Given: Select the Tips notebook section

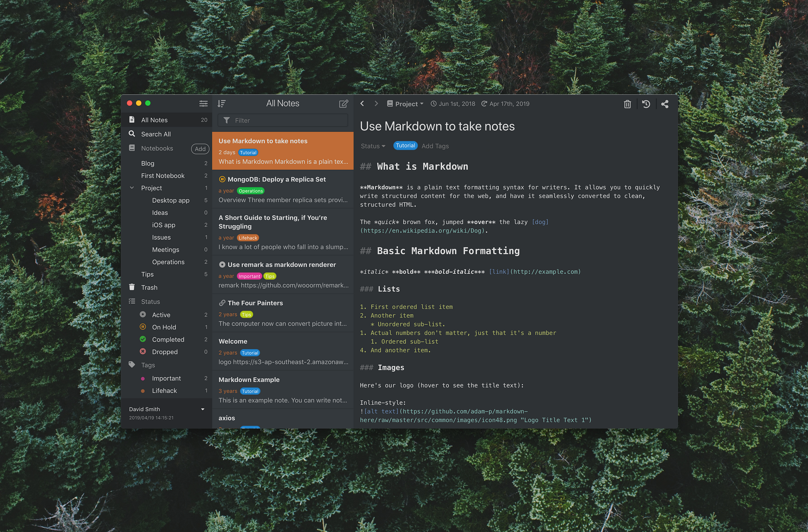Looking at the screenshot, I should click(147, 274).
